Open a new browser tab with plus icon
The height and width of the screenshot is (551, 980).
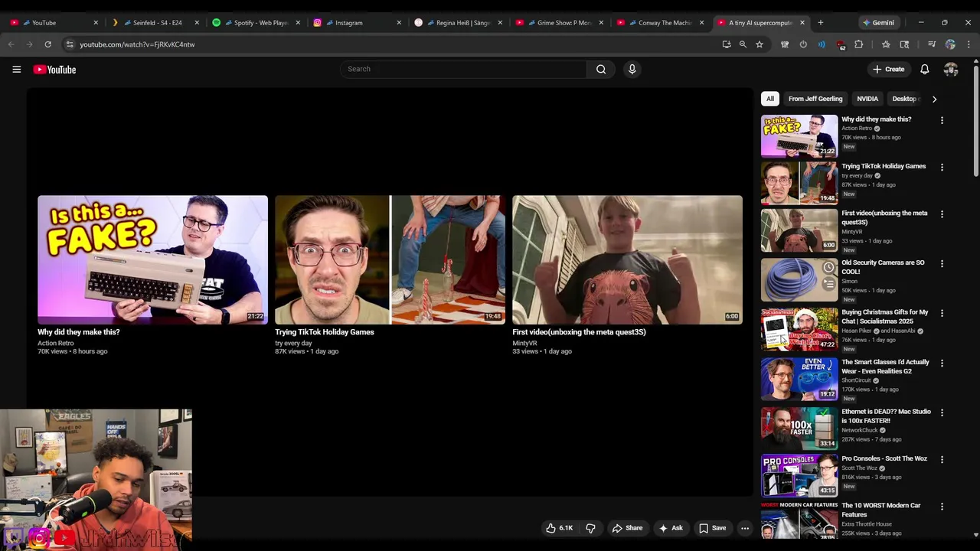[x=820, y=23]
